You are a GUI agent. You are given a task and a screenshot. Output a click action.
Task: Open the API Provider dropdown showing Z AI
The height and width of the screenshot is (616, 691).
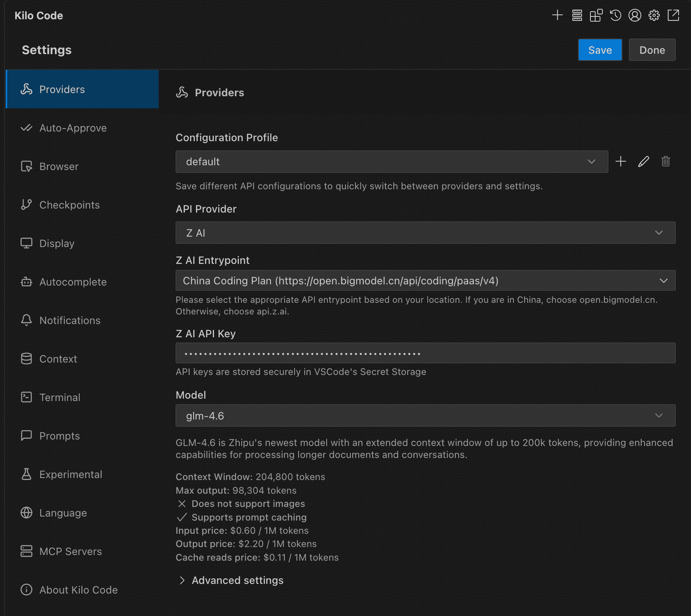tap(425, 233)
